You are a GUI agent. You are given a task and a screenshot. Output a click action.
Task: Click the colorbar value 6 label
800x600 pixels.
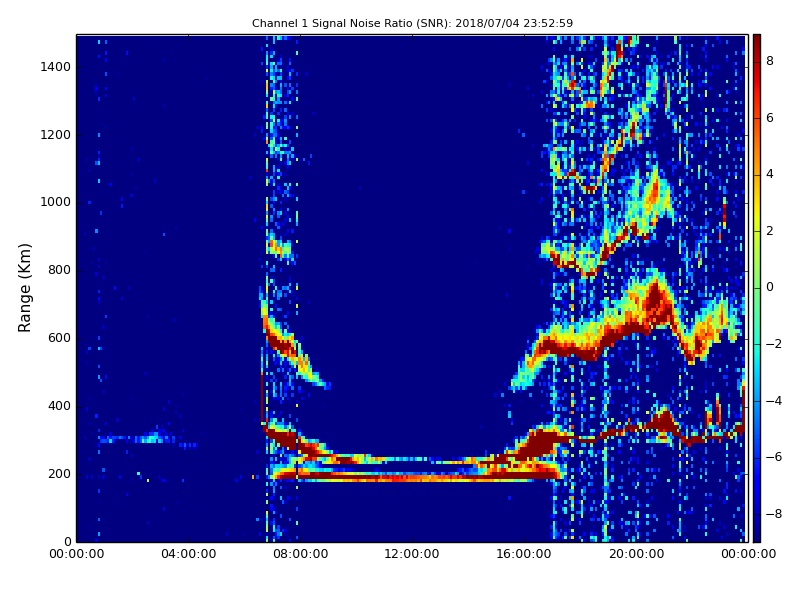pos(770,118)
